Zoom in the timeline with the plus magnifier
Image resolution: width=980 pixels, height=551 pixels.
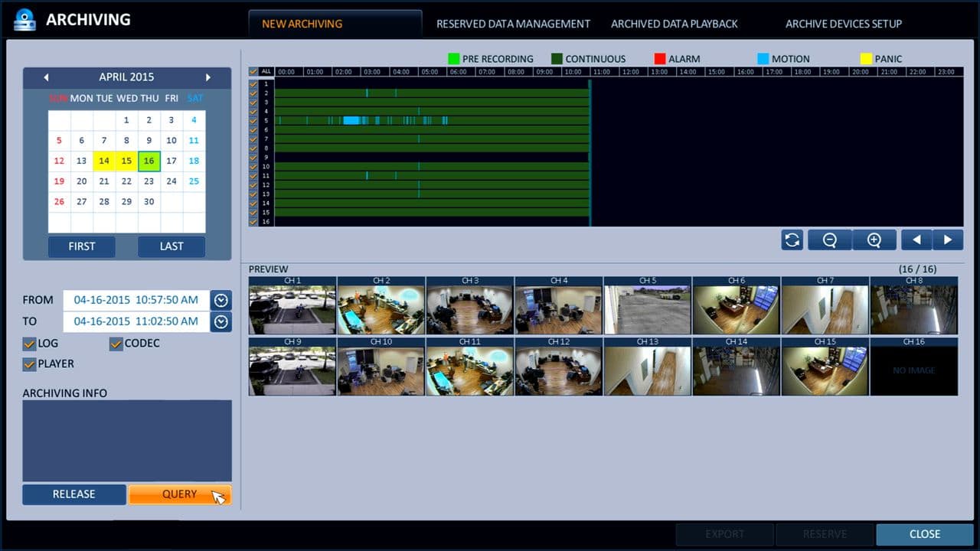[874, 240]
